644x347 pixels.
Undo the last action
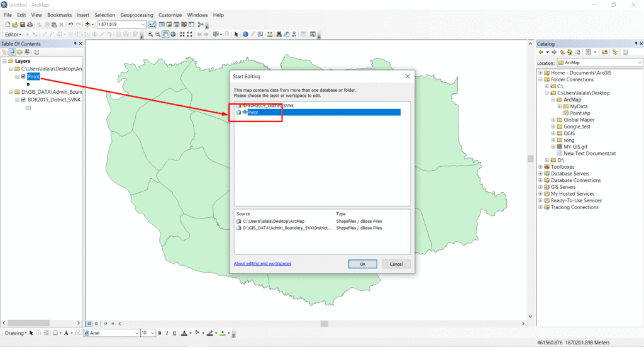point(70,25)
